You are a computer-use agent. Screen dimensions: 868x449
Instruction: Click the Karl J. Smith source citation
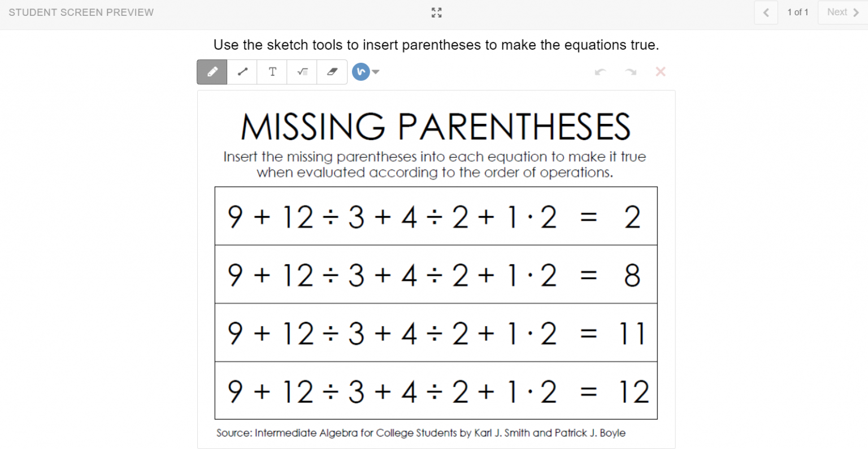coord(420,433)
